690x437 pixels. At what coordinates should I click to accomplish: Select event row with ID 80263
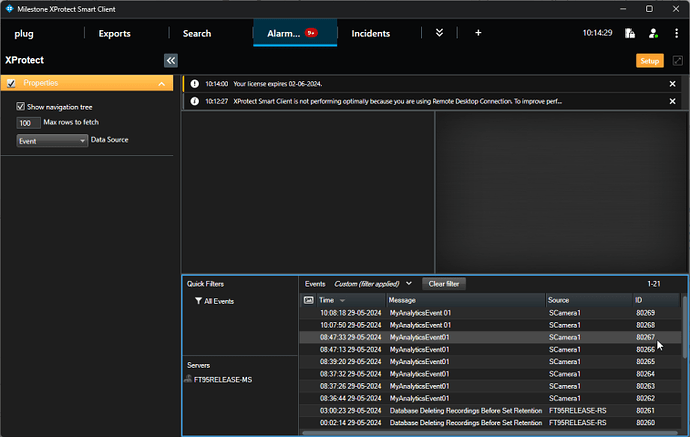click(x=490, y=386)
